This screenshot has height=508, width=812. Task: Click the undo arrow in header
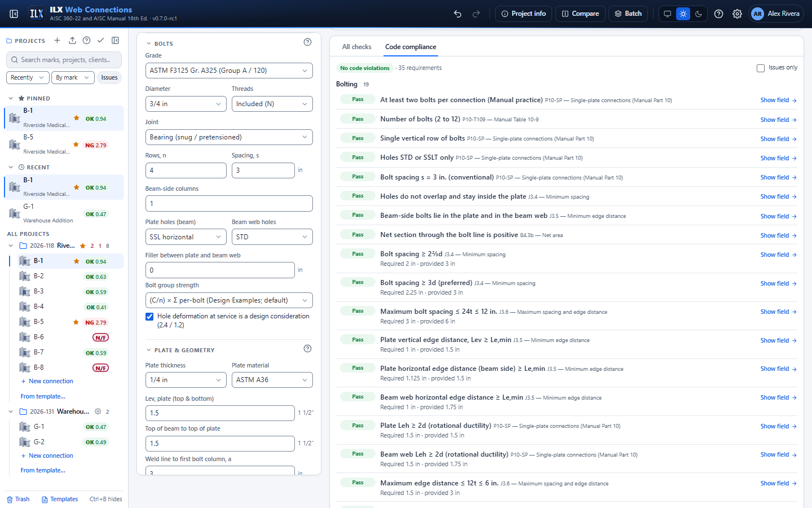[458, 14]
